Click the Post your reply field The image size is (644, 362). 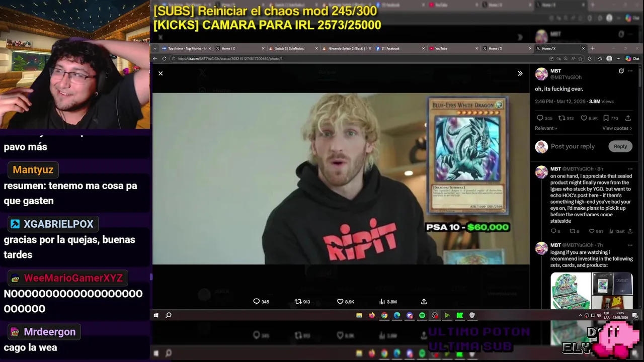click(573, 146)
